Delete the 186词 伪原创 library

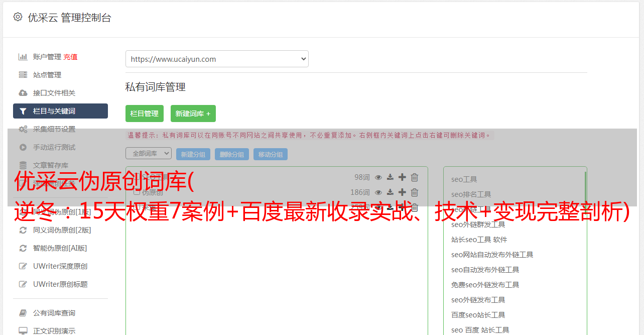pyautogui.click(x=415, y=192)
